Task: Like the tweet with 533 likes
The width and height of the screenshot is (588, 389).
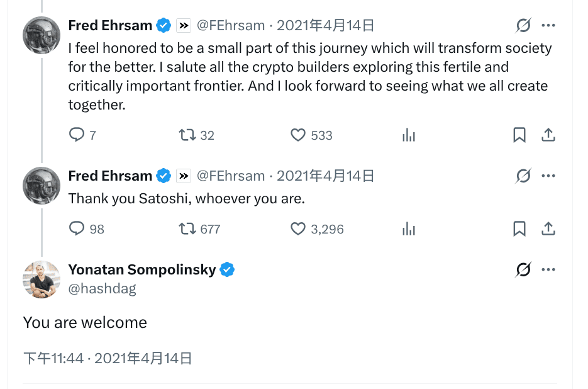Action: [298, 135]
